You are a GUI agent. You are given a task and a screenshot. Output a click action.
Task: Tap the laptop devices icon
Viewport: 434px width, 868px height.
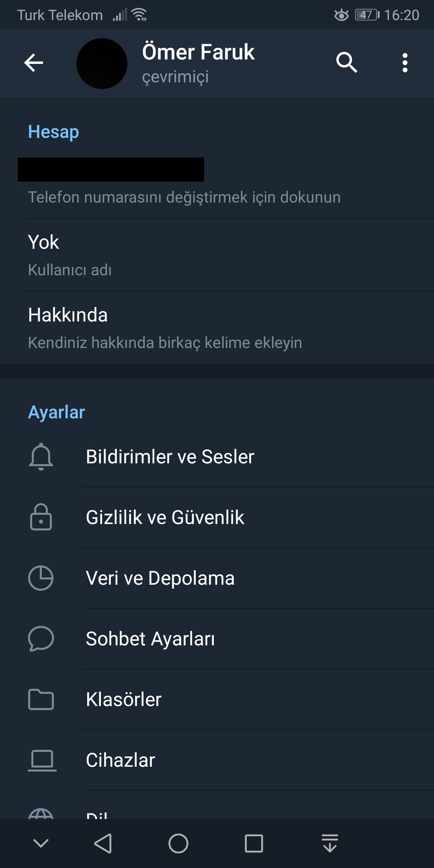(42, 760)
